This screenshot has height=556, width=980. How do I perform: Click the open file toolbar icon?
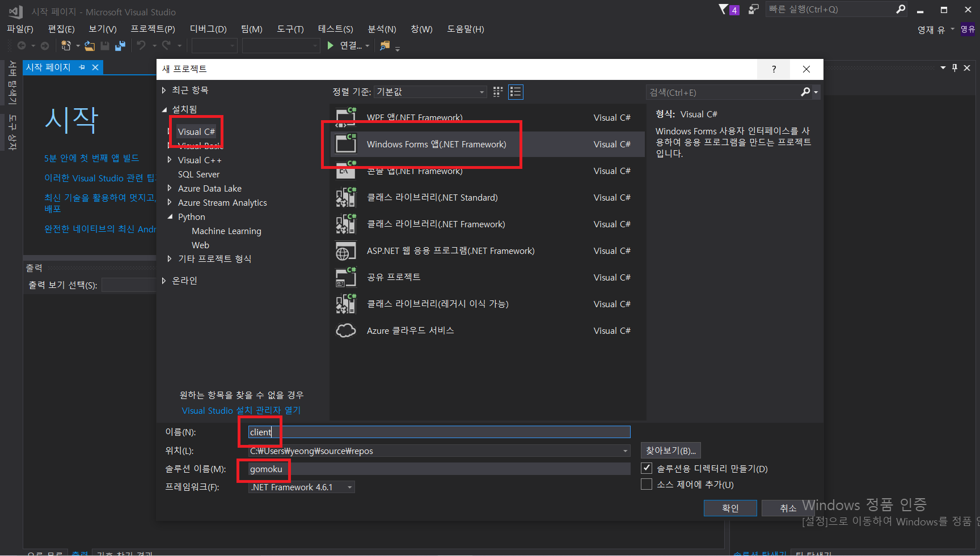90,45
